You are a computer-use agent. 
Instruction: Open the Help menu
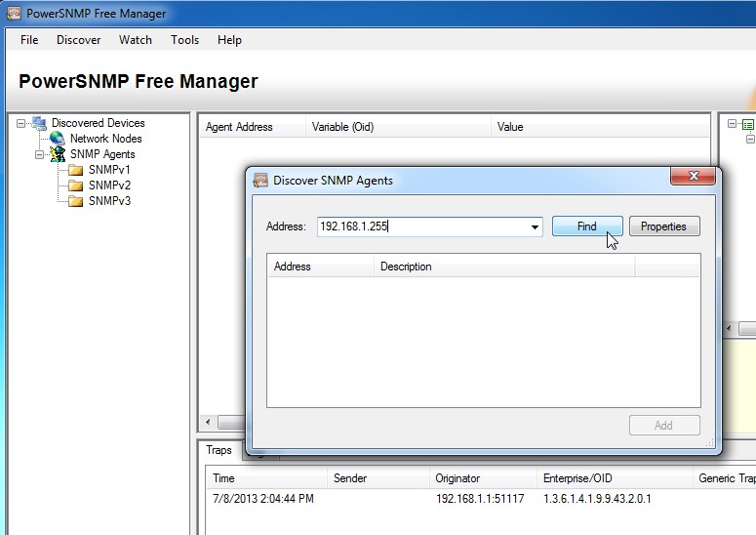229,40
